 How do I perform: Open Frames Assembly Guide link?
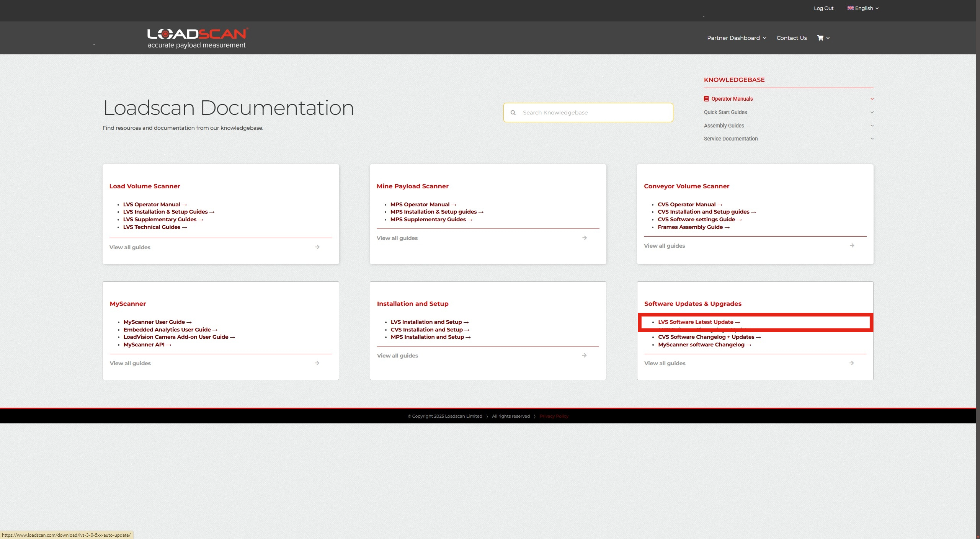[694, 227]
